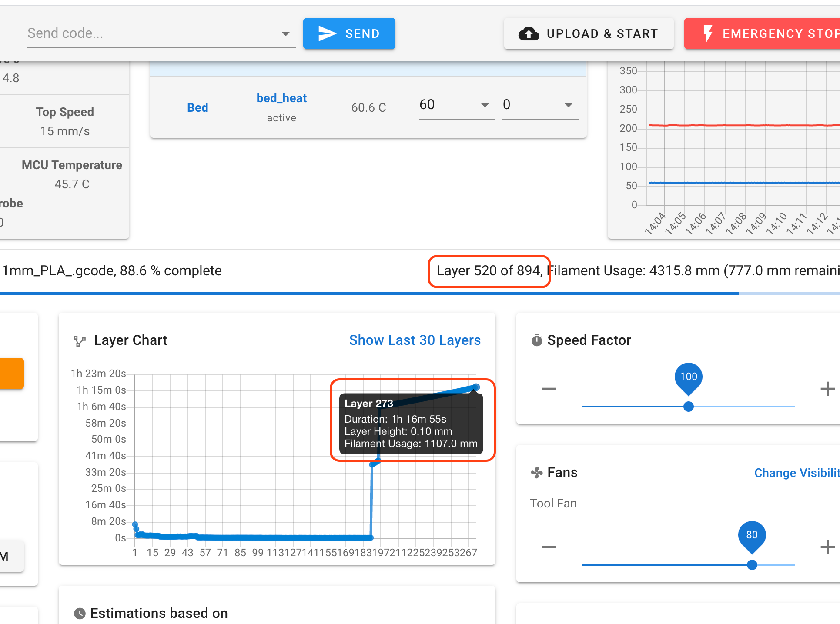Click the Top Speed 15 mm/s value
Image resolution: width=840 pixels, height=624 pixels.
(x=65, y=131)
